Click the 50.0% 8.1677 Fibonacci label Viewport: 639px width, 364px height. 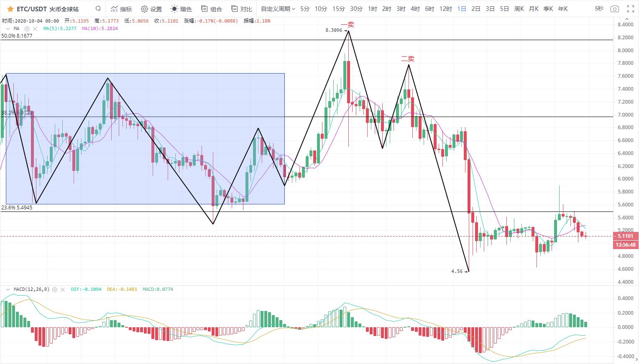point(17,36)
